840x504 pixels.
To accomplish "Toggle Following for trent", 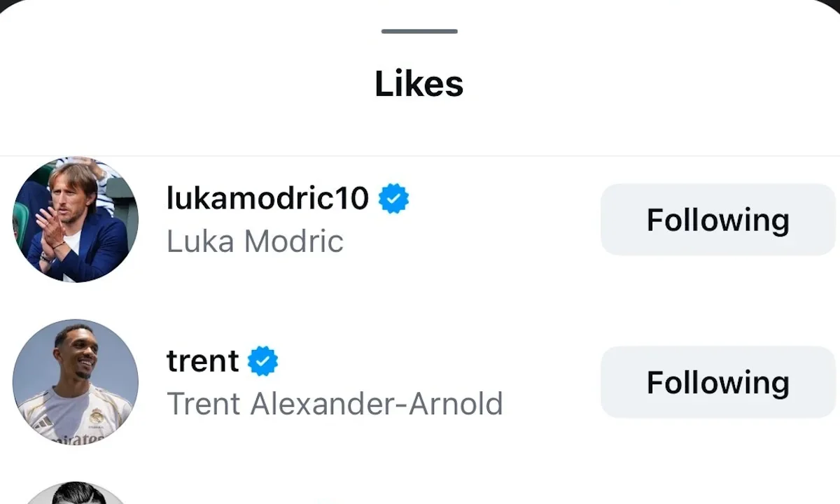I will (718, 382).
